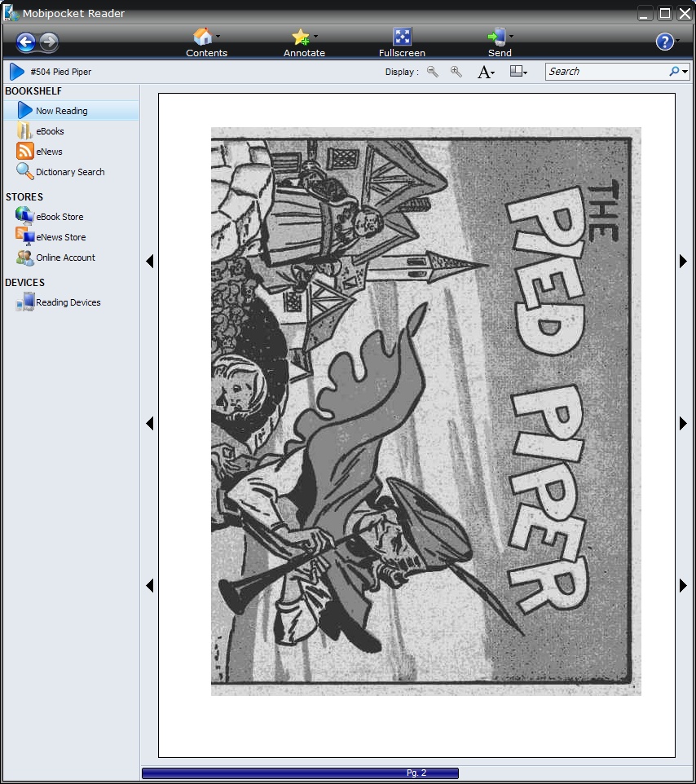Click the Online Account people icon
The width and height of the screenshot is (696, 784).
24,258
